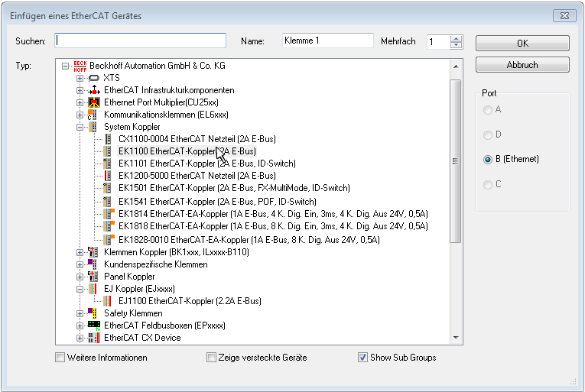Click the Beckhoff logo icon at tree root
This screenshot has height=392, width=585.
80,66
